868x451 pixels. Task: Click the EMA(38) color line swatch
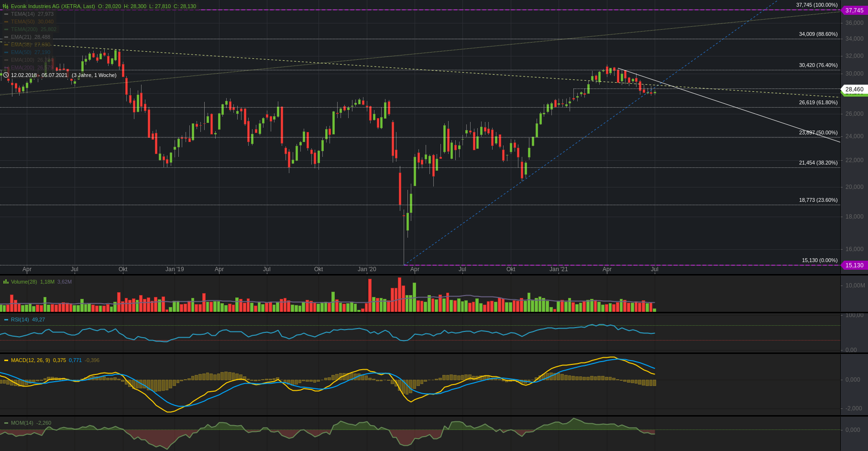[x=6, y=45]
